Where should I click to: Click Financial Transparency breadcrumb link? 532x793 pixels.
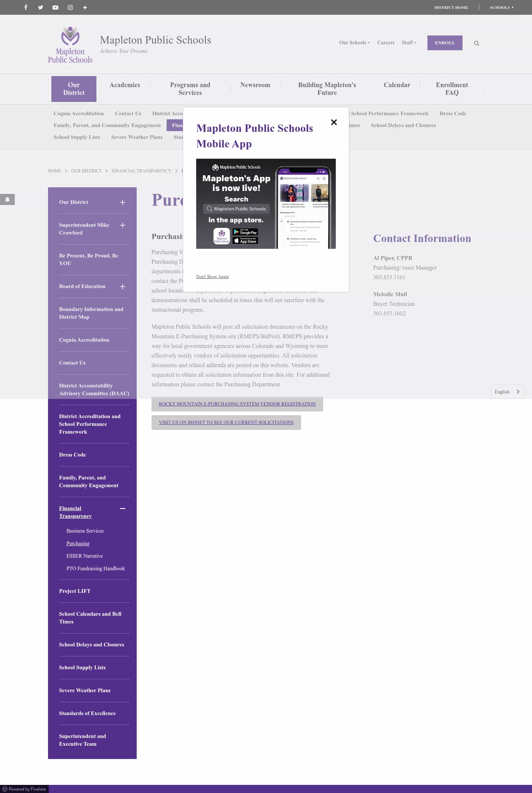tap(141, 171)
